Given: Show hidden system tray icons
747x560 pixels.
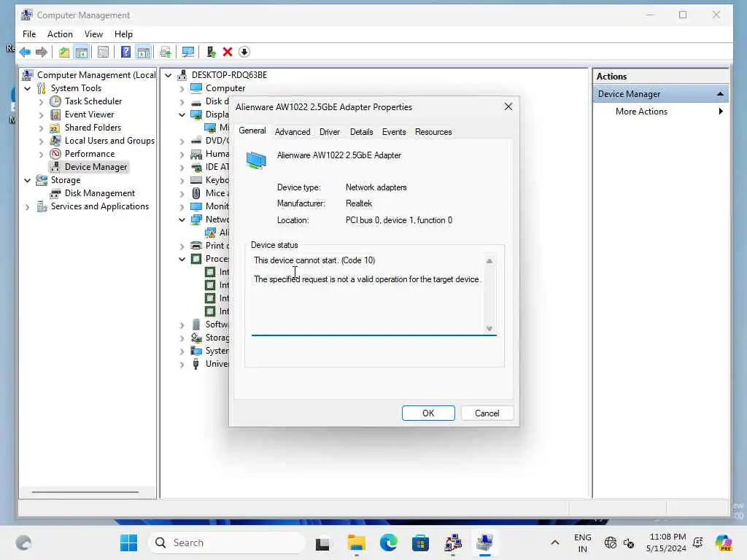Looking at the screenshot, I should click(555, 542).
